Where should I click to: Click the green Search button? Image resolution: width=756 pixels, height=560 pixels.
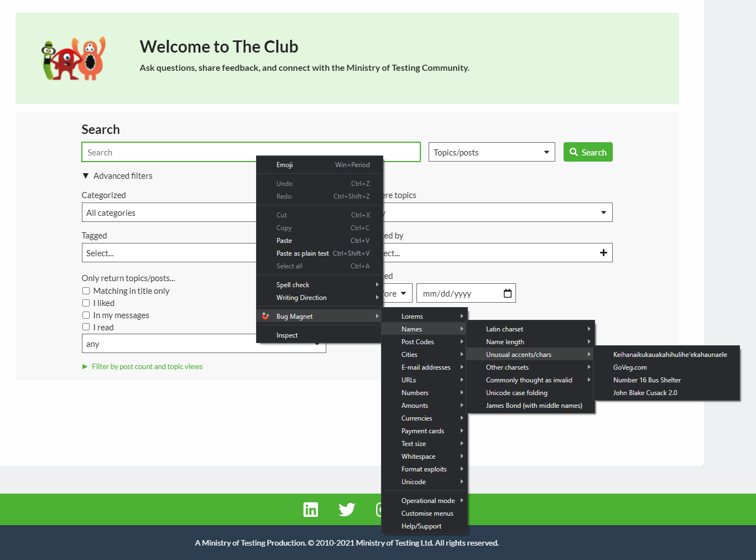coord(588,152)
